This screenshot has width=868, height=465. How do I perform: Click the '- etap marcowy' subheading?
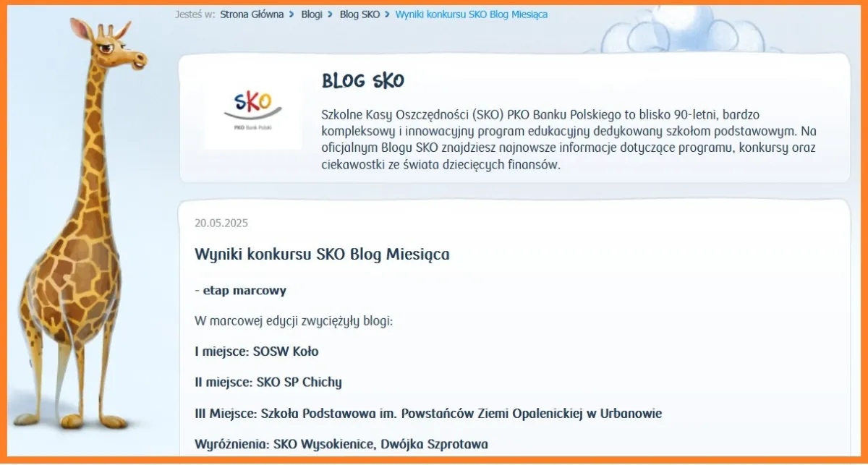240,291
